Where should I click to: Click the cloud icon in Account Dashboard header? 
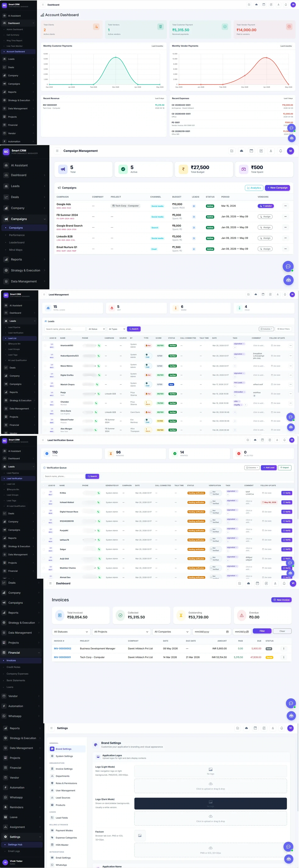pyautogui.click(x=256, y=5)
